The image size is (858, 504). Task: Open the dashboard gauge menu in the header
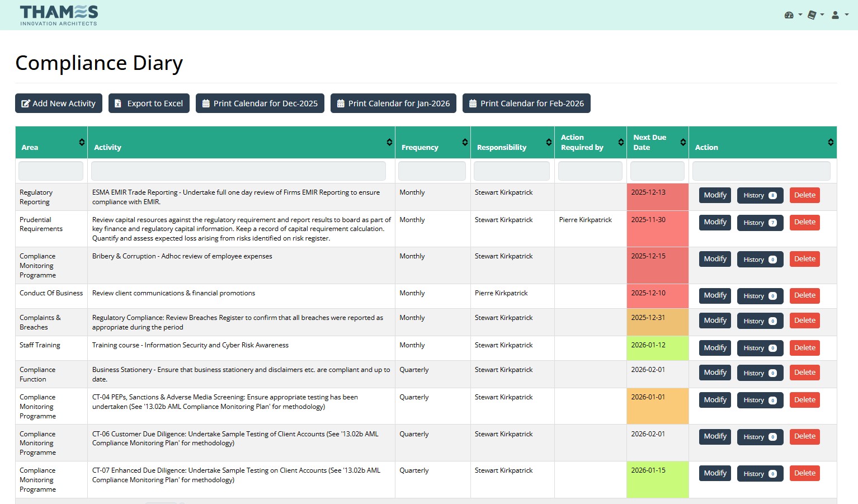click(793, 15)
